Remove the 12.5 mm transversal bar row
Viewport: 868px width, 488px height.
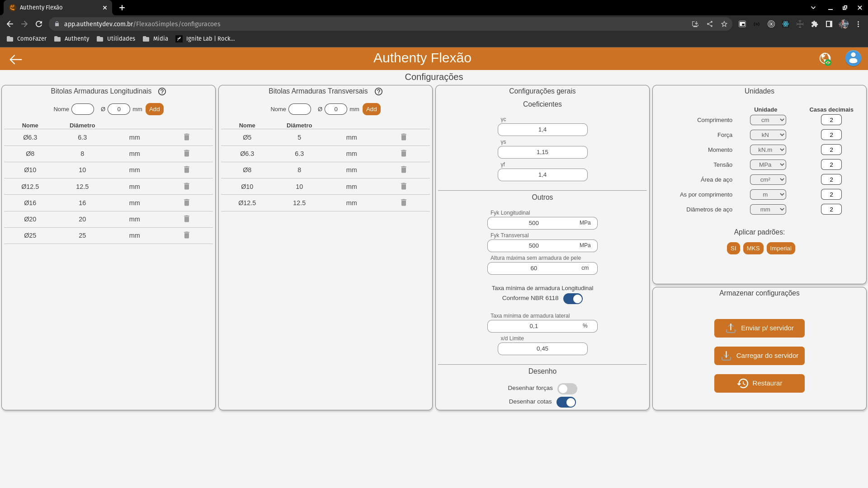(x=404, y=202)
